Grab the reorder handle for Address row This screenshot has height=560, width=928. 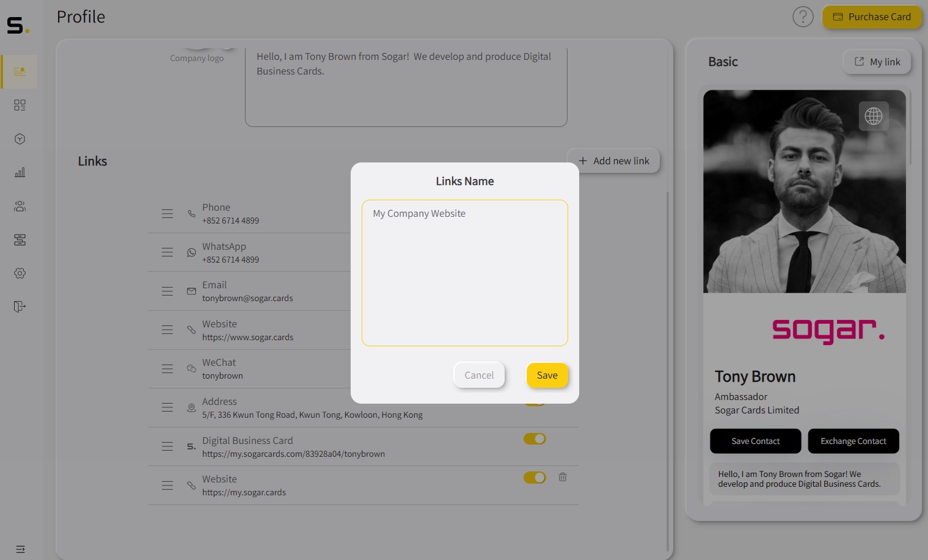coord(167,407)
